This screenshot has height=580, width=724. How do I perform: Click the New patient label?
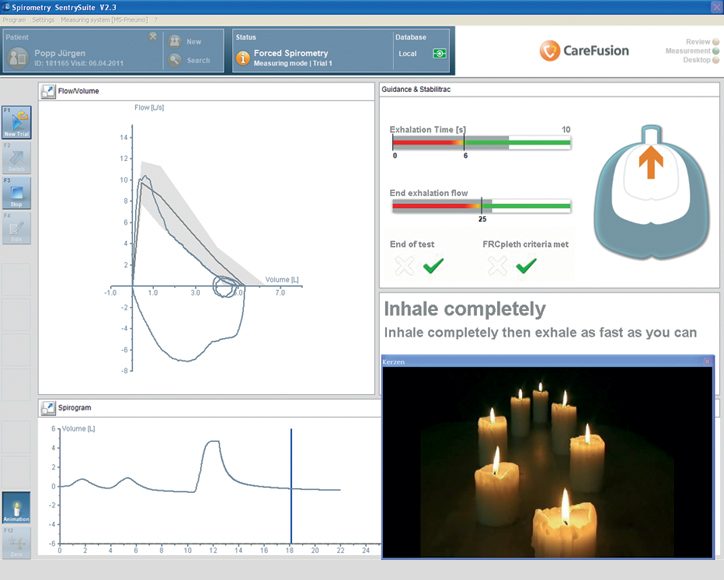[194, 42]
